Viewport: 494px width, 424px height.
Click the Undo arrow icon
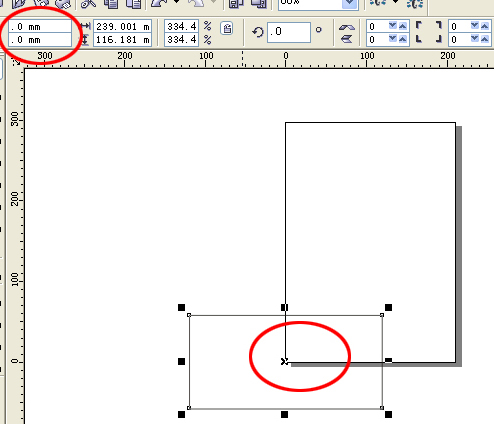[159, 3]
